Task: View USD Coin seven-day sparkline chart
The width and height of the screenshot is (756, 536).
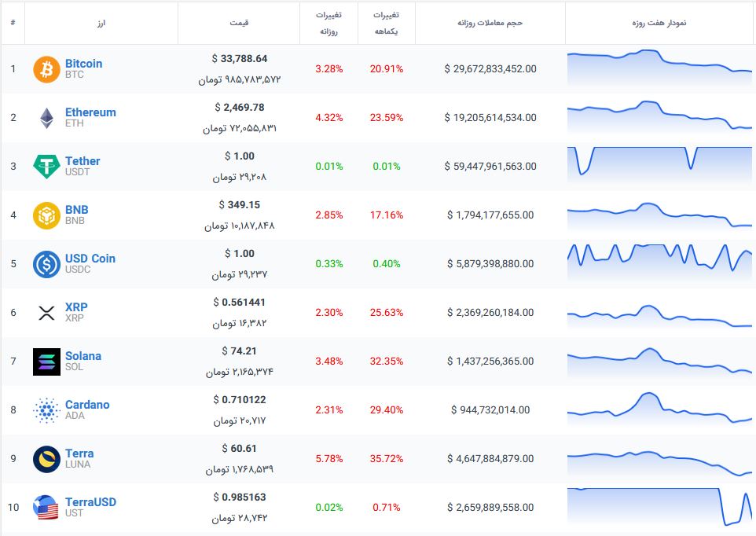Action: coord(659,263)
